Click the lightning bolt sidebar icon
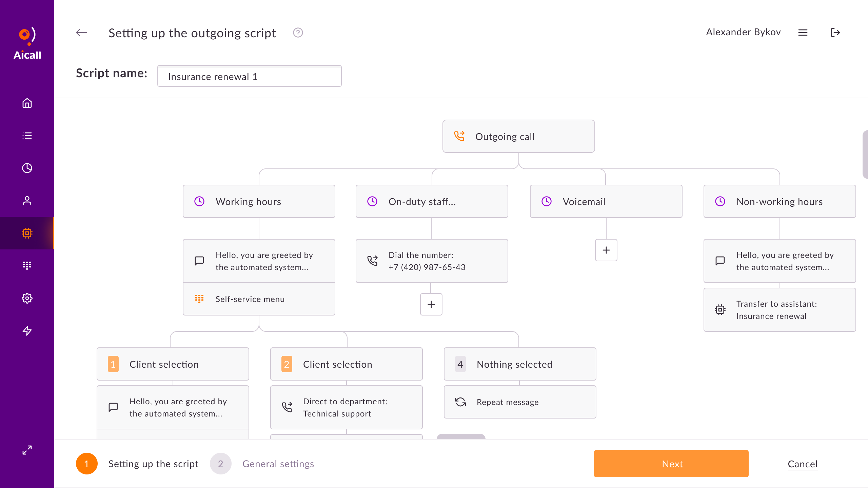 pos(27,330)
